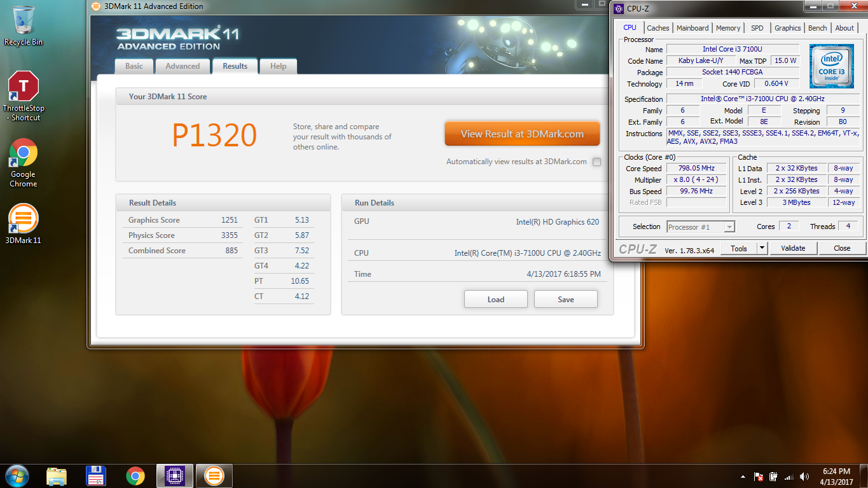Open the Mainboard tab in CPU-Z
Viewport: 868px width, 488px height.
pyautogui.click(x=692, y=28)
